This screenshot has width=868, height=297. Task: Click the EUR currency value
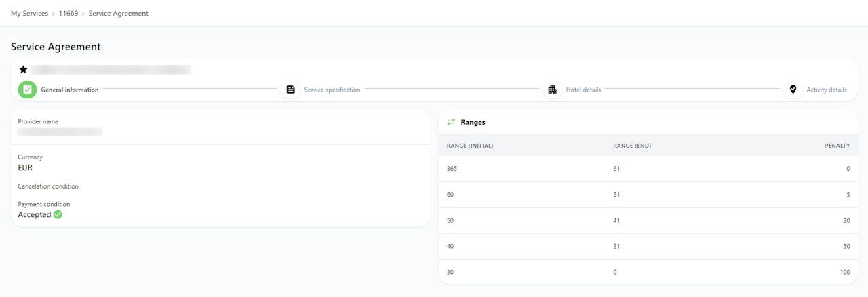click(25, 167)
